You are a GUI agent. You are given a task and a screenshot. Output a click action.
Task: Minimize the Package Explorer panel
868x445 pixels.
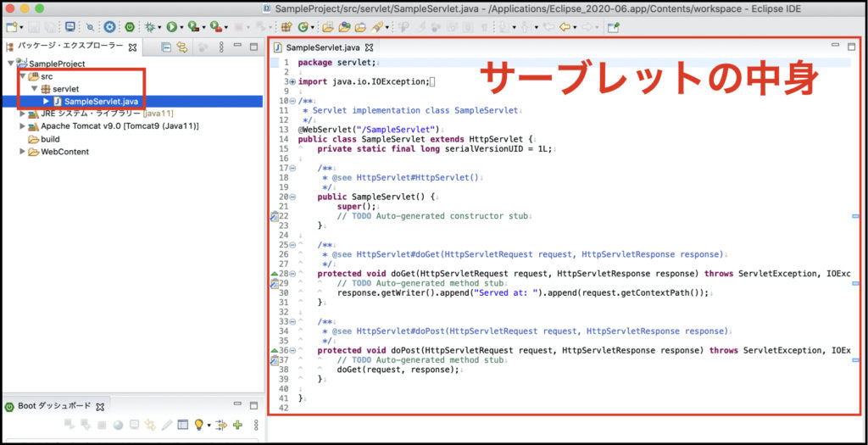(x=237, y=46)
